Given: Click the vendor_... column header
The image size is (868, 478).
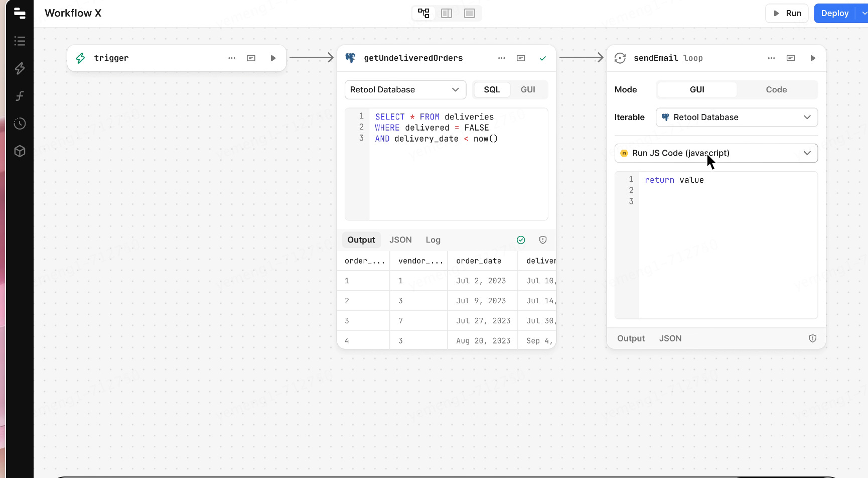Looking at the screenshot, I should pos(419,261).
